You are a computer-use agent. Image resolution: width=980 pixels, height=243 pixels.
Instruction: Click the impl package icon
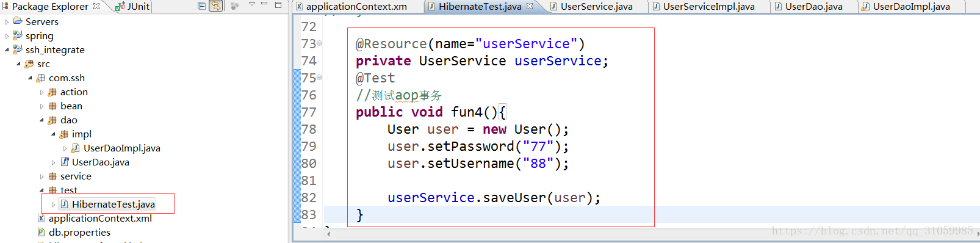pos(64,134)
